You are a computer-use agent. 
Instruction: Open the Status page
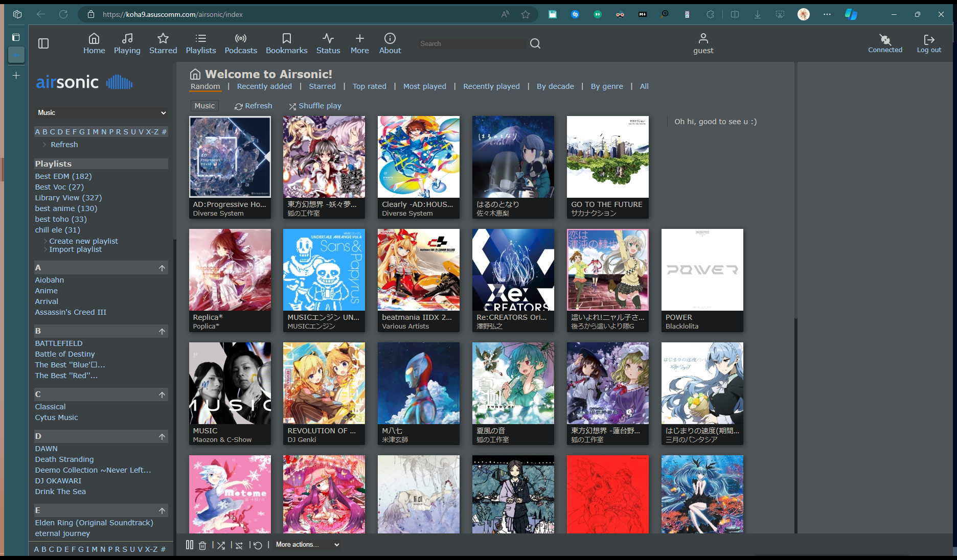tap(328, 43)
